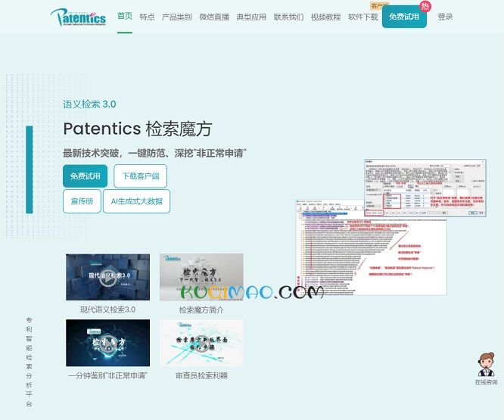The height and width of the screenshot is (420, 504).
Task: Play the 审查员检索利器 video thumbnail
Action: (x=201, y=343)
